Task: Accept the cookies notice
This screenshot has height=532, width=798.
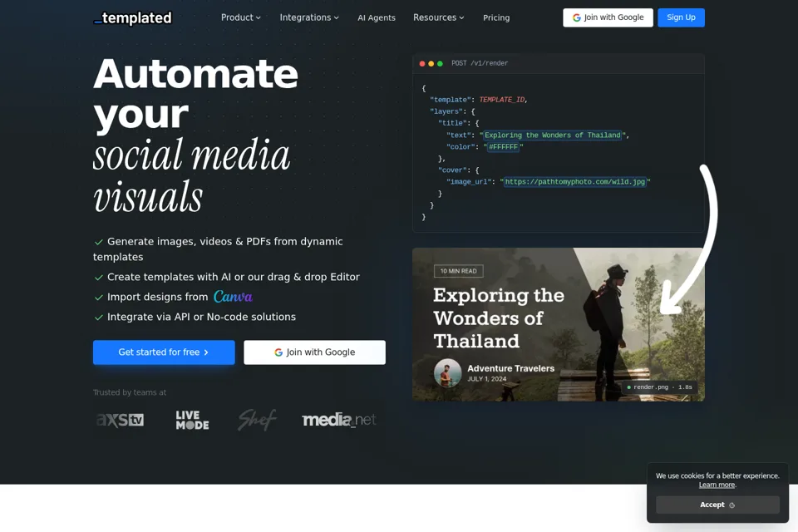Action: click(717, 505)
